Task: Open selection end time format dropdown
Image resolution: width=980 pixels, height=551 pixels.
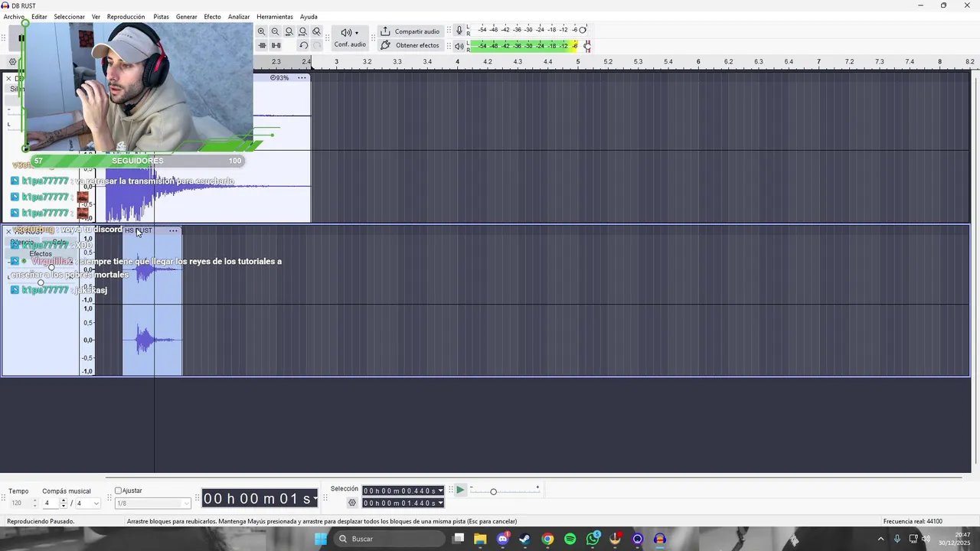Action: pos(440,503)
